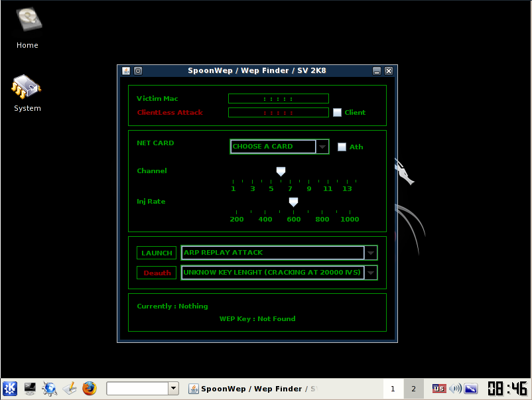This screenshot has width=532, height=400.
Task: Click the 'WEP Key : Not Found' status
Action: [257, 318]
